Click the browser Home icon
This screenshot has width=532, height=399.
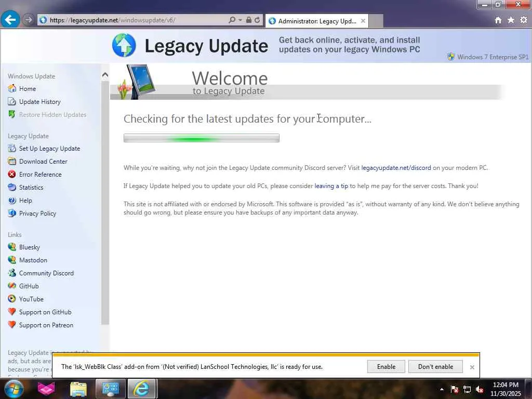coord(498,20)
